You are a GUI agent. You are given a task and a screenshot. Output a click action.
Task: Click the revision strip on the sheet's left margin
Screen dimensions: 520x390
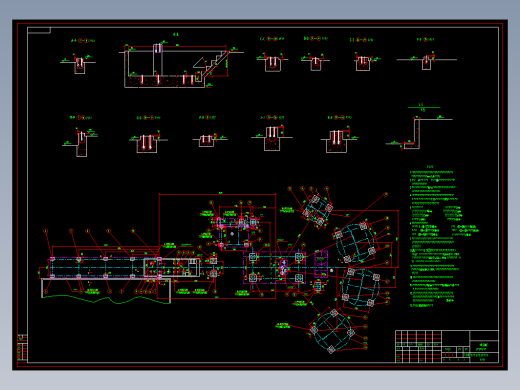(22, 347)
